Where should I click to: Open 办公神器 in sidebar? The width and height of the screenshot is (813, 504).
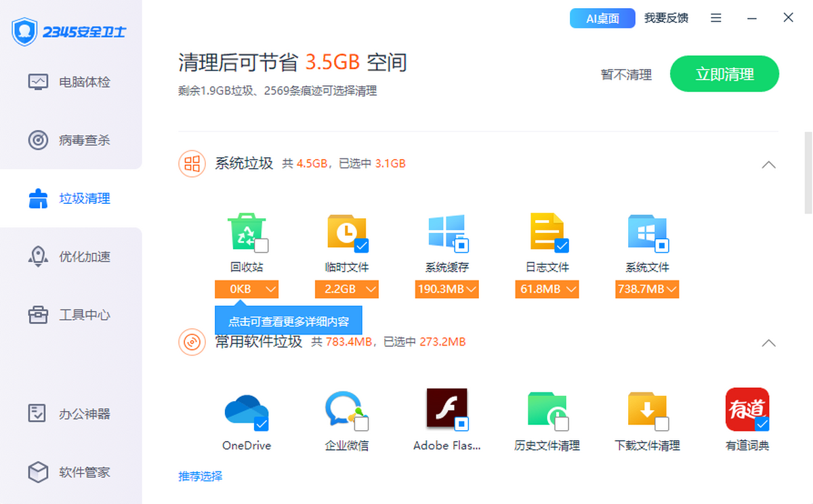(71, 413)
